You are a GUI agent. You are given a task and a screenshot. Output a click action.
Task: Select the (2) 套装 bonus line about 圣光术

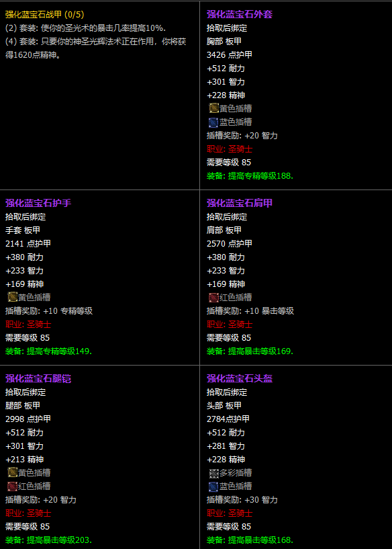click(86, 28)
